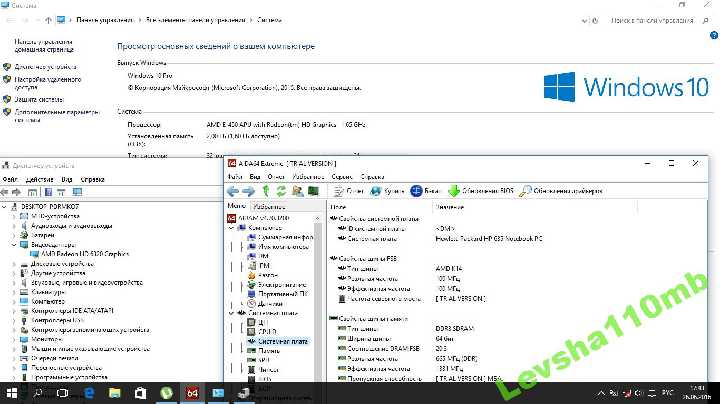Open File Explorer from the taskbar
This screenshot has width=720, height=404.
click(114, 393)
